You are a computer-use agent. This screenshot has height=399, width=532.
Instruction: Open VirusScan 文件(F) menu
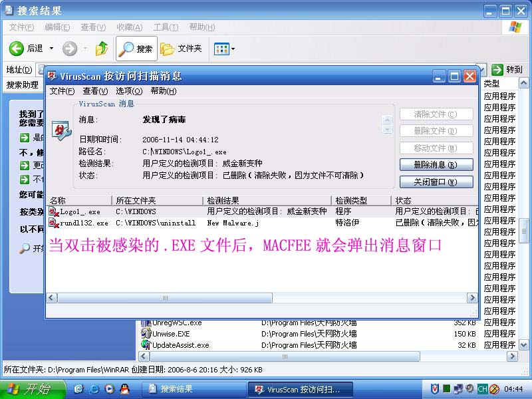[x=62, y=91]
